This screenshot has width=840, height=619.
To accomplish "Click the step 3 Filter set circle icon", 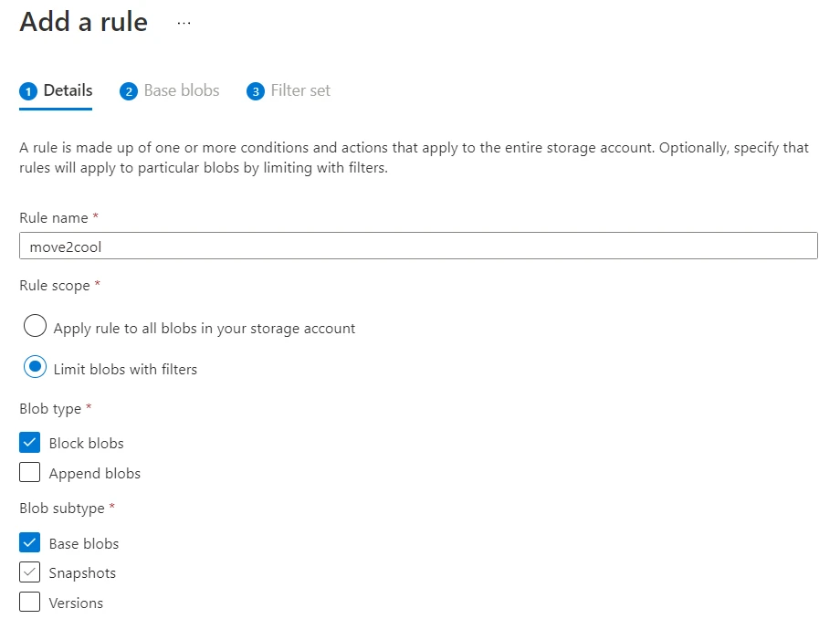I will point(256,90).
